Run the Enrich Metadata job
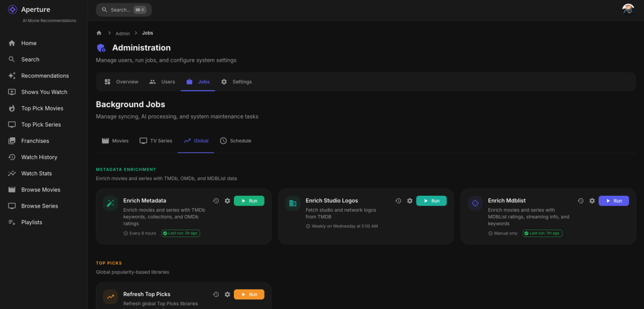This screenshot has width=644, height=309. coord(249,201)
